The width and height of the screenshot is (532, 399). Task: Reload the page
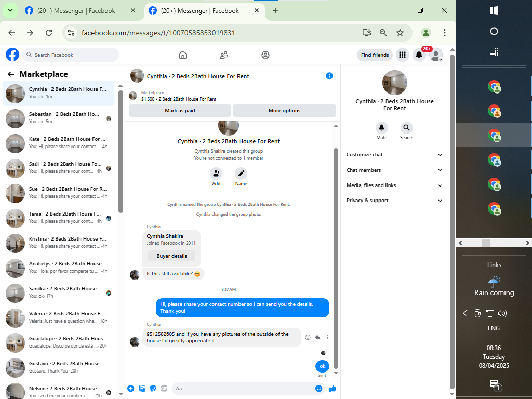(x=49, y=33)
